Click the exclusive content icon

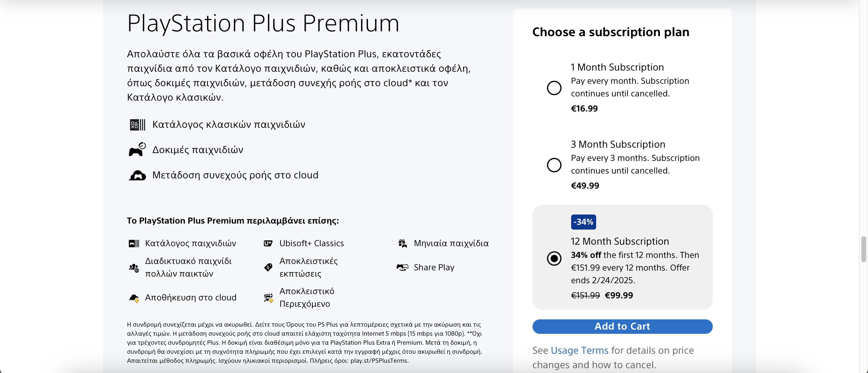click(x=268, y=298)
